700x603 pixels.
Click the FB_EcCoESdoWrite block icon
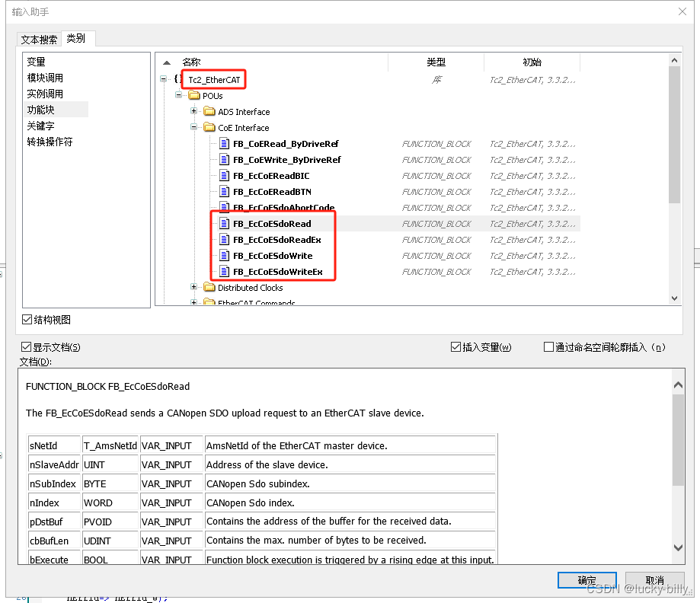[x=223, y=255]
